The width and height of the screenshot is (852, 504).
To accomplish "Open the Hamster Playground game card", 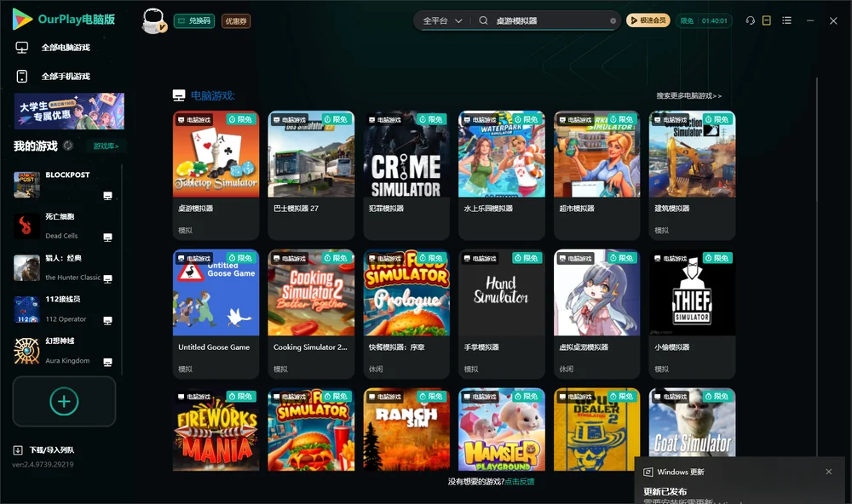I will click(502, 430).
